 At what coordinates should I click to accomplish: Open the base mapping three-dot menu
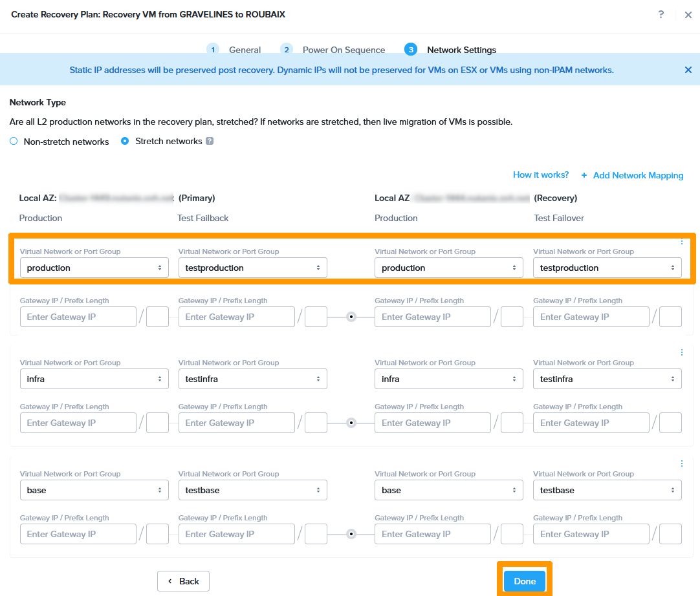(x=681, y=463)
